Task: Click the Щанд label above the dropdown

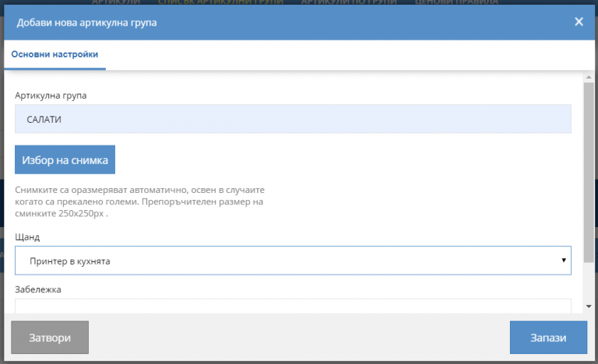Action: pyautogui.click(x=27, y=236)
